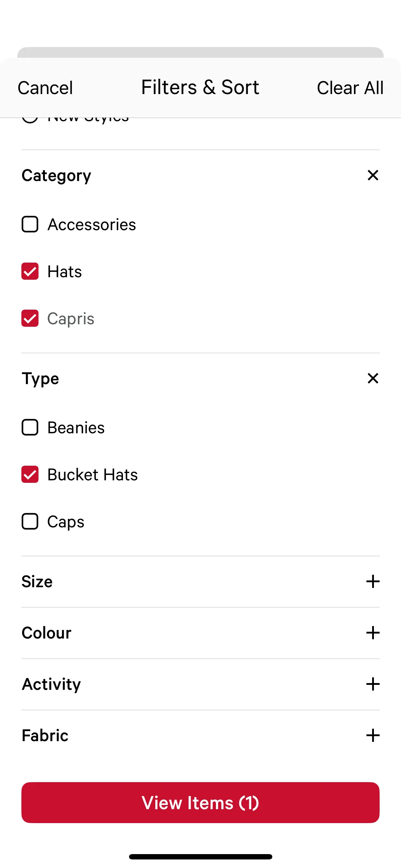Enable the Beanies type checkbox
Viewport: 401px width, 868px height.
click(30, 428)
